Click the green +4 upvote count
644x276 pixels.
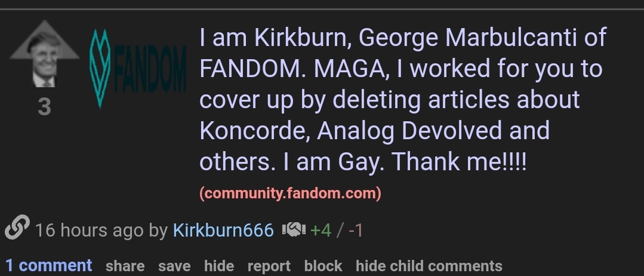point(321,231)
